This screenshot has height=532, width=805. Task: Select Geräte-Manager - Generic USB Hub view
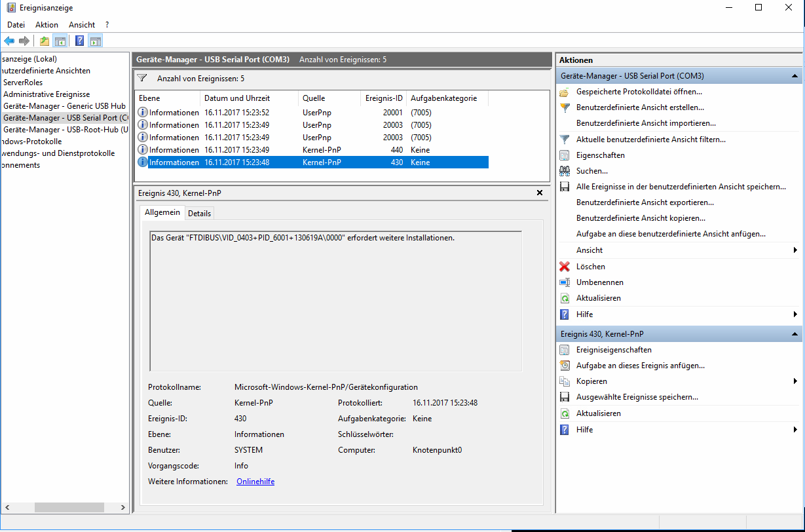(64, 106)
